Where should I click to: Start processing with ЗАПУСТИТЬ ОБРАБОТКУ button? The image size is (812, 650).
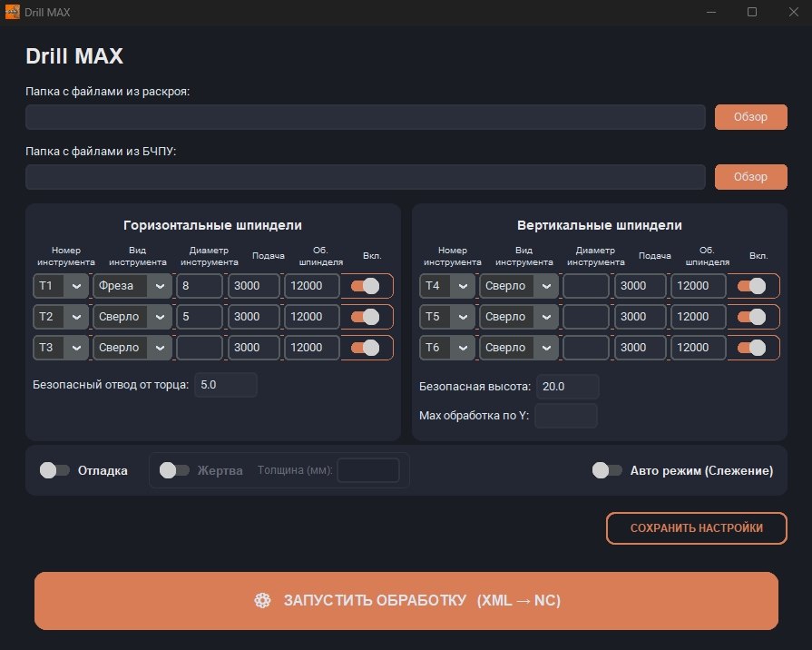tap(406, 601)
